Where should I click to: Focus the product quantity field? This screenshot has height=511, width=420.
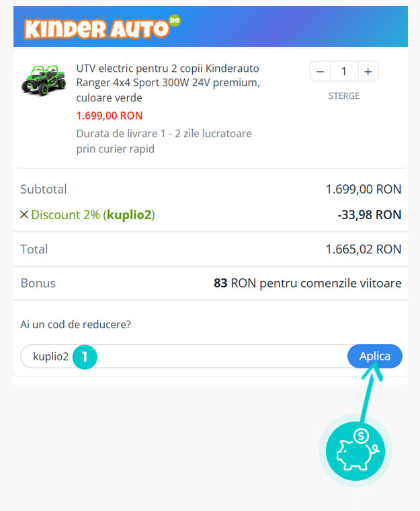[x=344, y=71]
